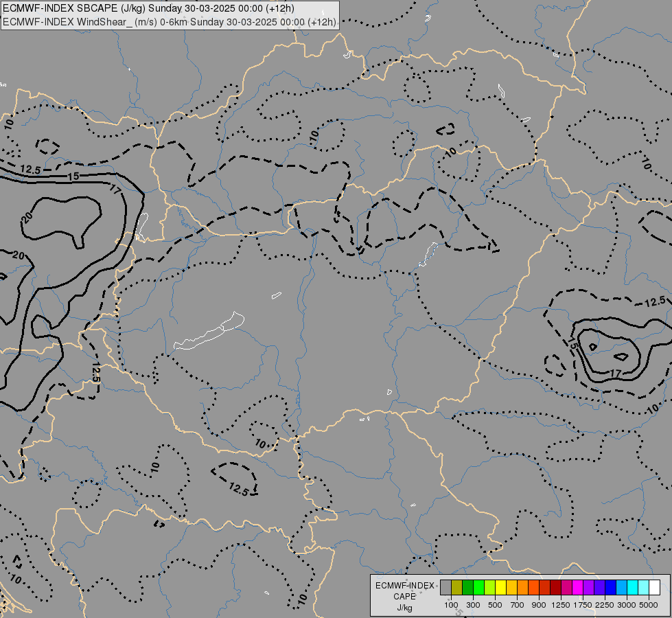Select the indigo swatch left of 2250 tick
The height and width of the screenshot is (618, 672).
[x=599, y=588]
